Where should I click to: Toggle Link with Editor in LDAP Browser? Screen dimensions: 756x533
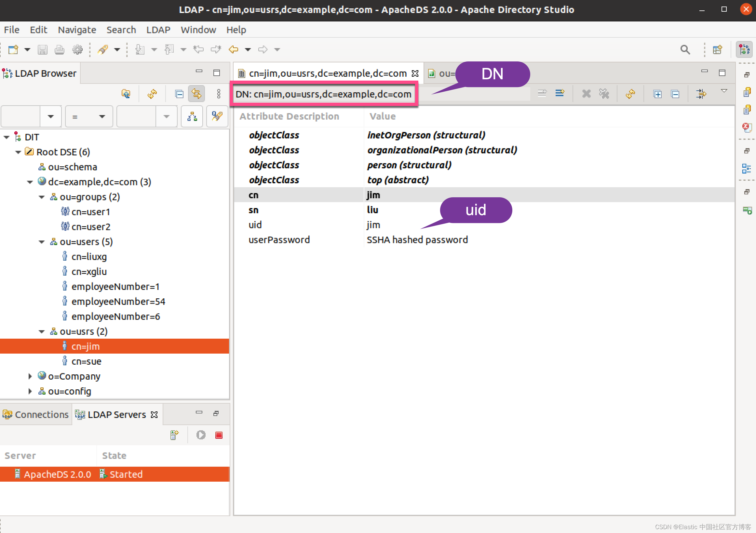click(196, 94)
